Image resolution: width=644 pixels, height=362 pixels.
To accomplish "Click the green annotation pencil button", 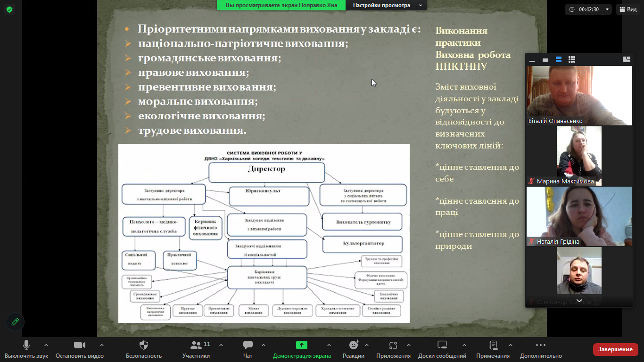I will coord(15,322).
